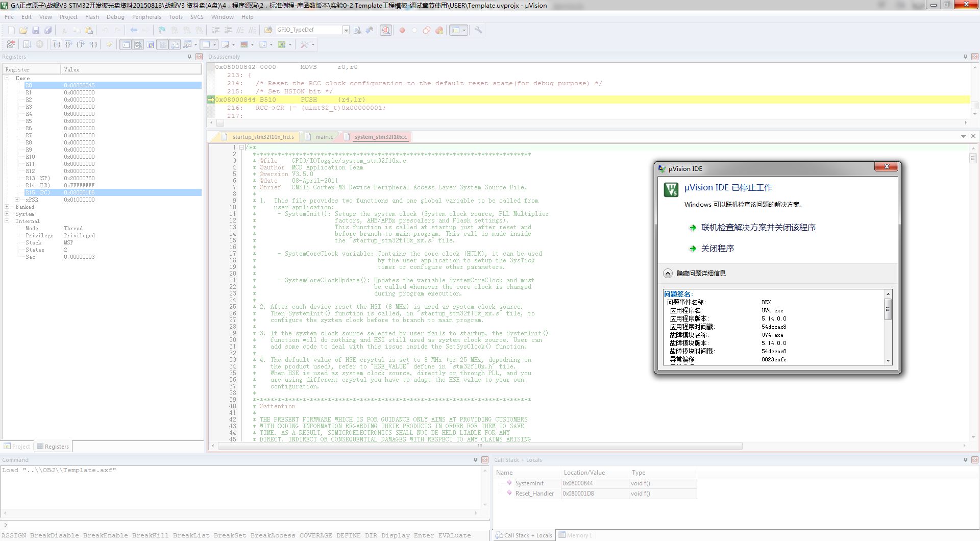Select the R13 (SP) register row
980x541 pixels.
click(113, 178)
